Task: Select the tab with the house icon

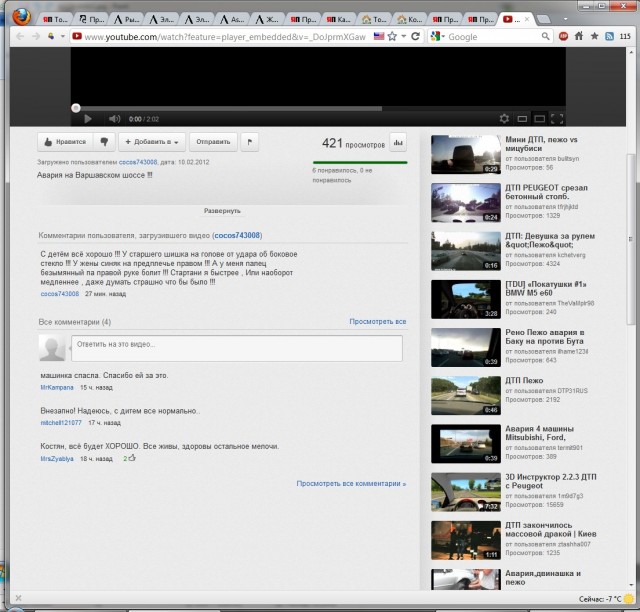Action: click(x=373, y=19)
